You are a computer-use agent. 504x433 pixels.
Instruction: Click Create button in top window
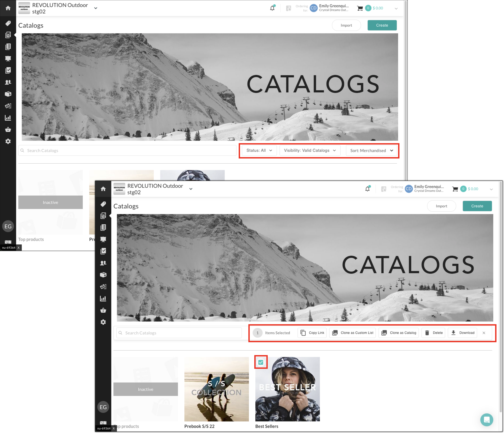click(x=382, y=25)
